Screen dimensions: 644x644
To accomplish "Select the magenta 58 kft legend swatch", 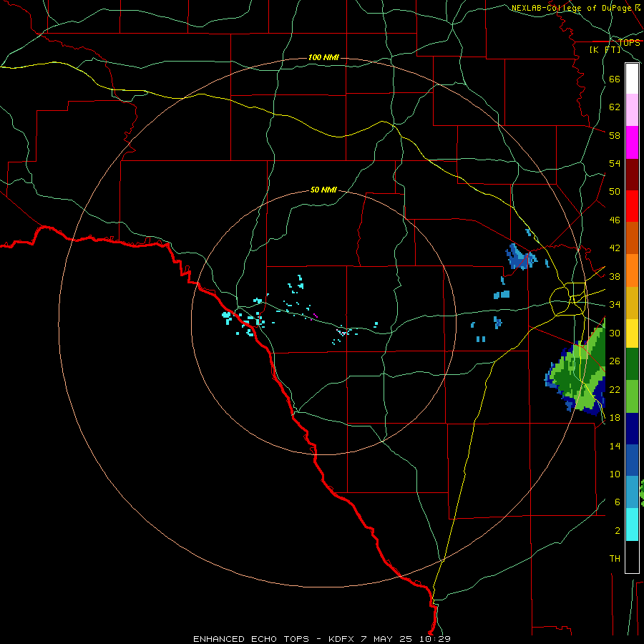I will 632,142.
